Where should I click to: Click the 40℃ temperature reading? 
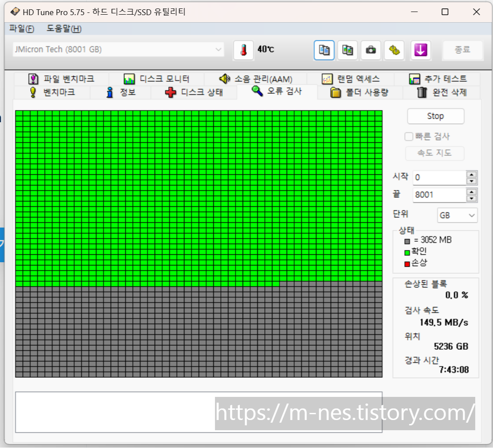(x=266, y=49)
